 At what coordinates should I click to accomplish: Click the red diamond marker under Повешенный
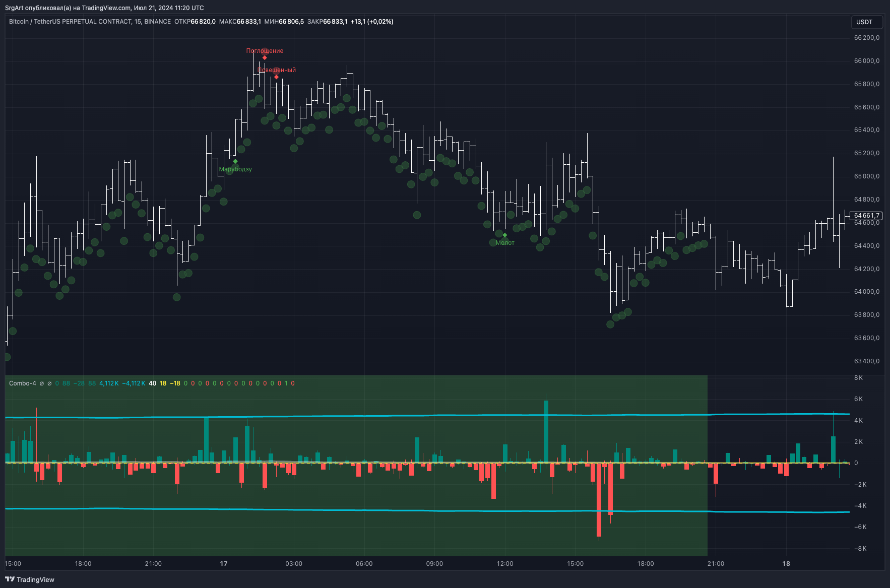click(276, 77)
